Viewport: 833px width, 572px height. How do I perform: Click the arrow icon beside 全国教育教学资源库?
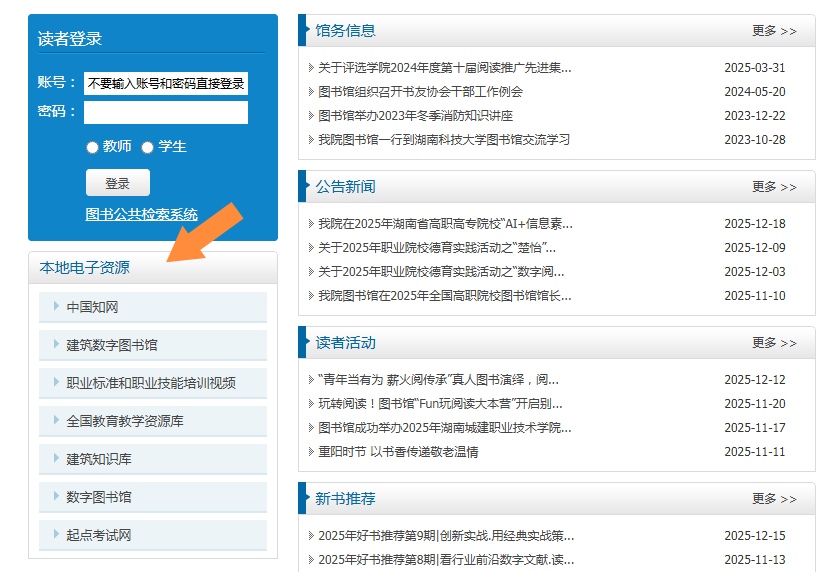56,421
